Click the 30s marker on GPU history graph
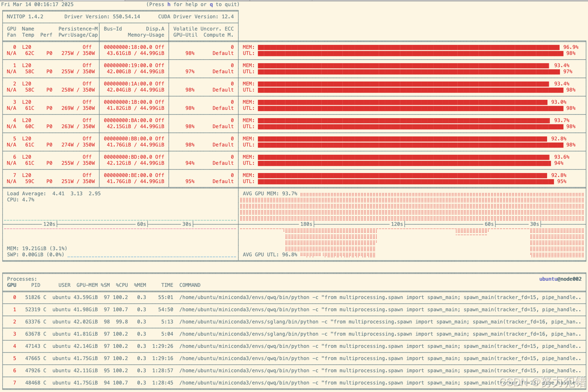 534,224
